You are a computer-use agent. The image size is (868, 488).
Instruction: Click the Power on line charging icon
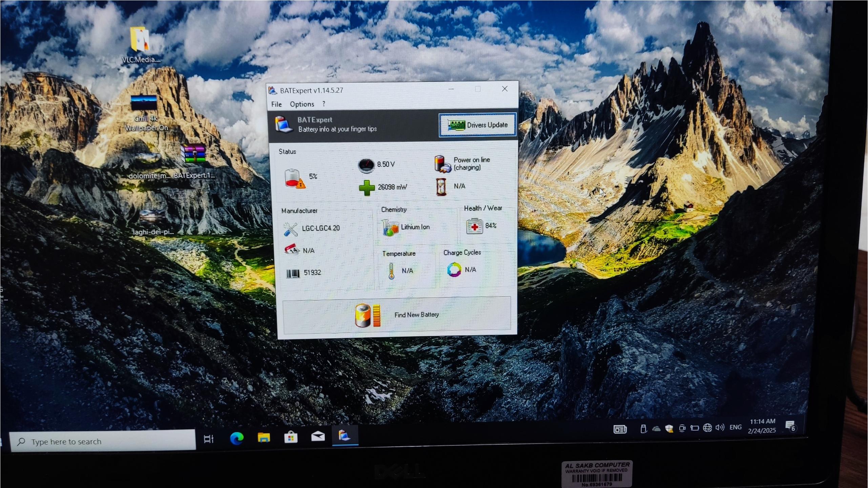coord(442,164)
